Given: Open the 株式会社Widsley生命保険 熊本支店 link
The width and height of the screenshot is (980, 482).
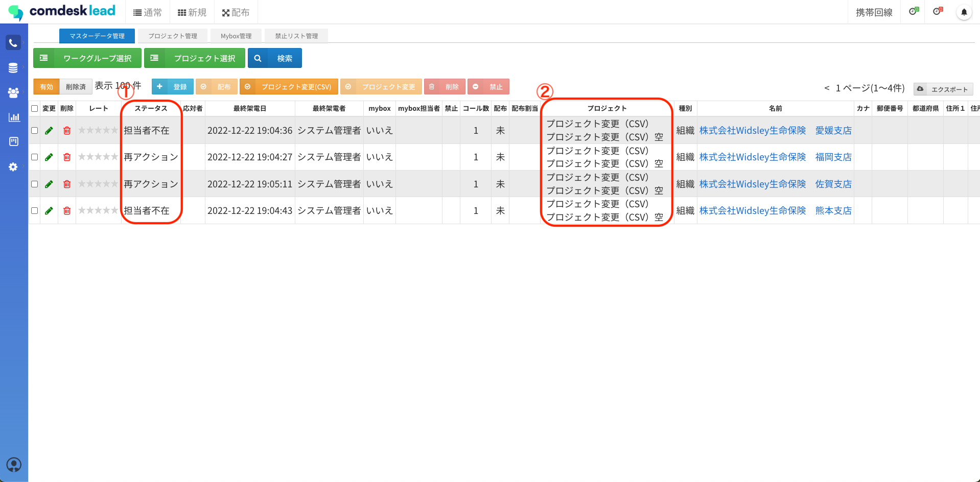Looking at the screenshot, I should click(775, 210).
